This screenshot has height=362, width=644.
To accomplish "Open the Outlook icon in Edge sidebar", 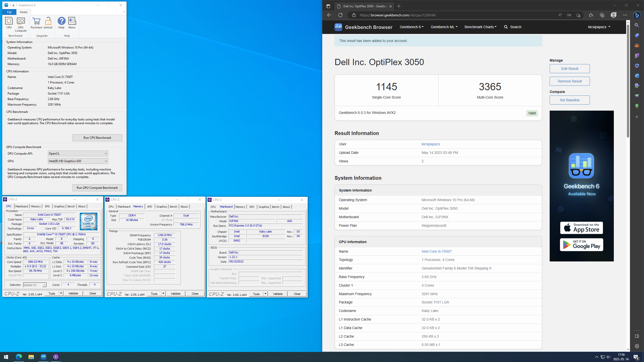I will click(x=637, y=76).
